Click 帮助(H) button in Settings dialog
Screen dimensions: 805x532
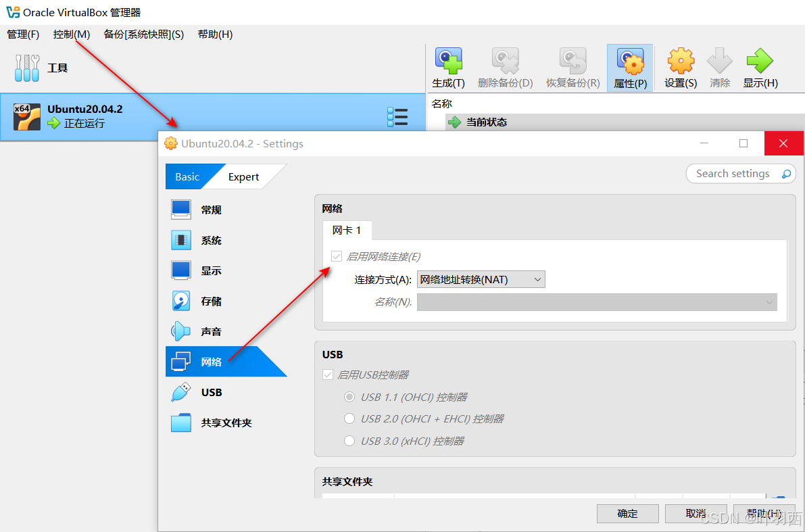click(x=764, y=514)
